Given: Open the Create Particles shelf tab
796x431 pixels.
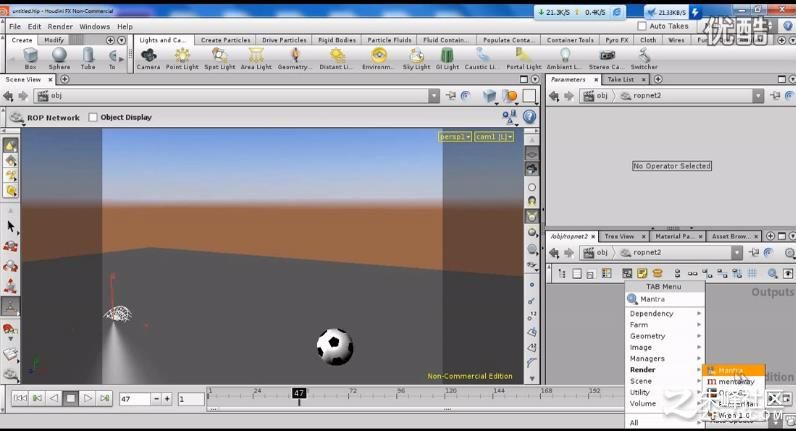Looking at the screenshot, I should tap(225, 40).
